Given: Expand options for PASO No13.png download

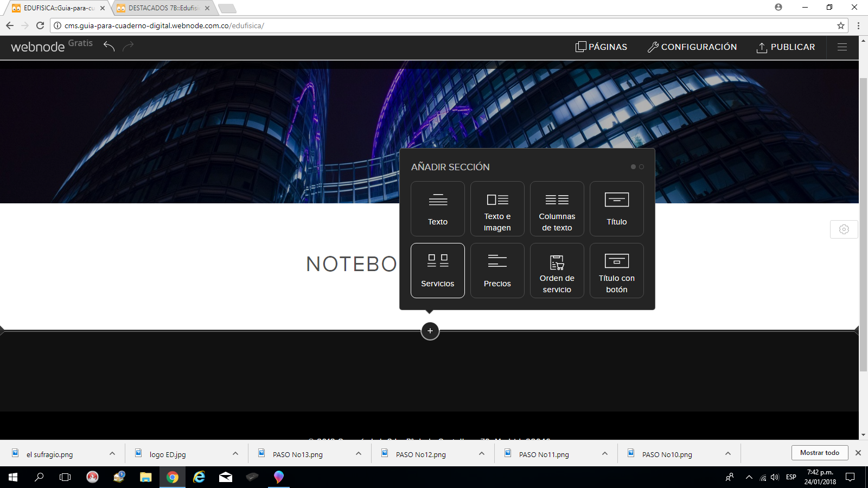Looking at the screenshot, I should 359,454.
